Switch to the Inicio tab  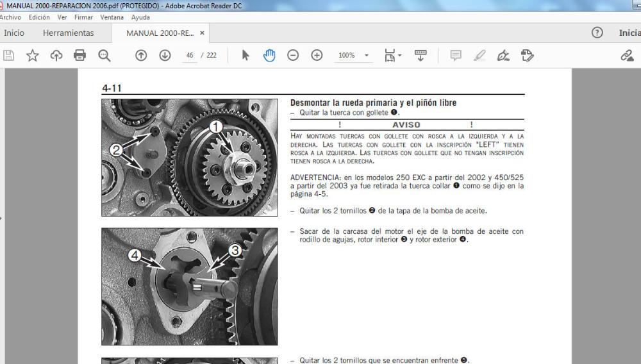pos(14,33)
